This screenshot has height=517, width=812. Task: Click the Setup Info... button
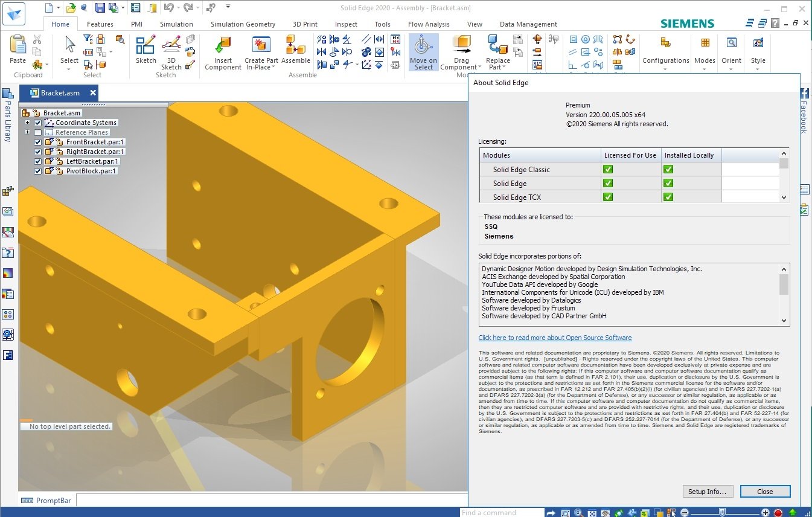click(708, 491)
